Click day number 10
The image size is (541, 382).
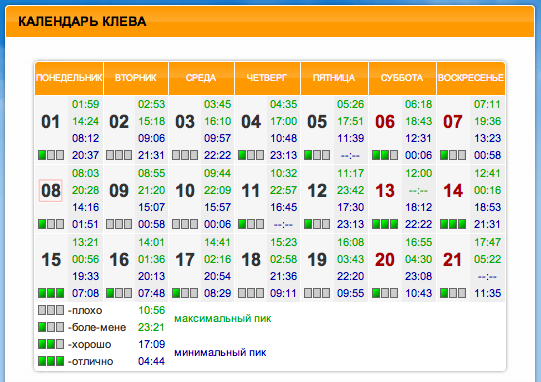coord(185,191)
